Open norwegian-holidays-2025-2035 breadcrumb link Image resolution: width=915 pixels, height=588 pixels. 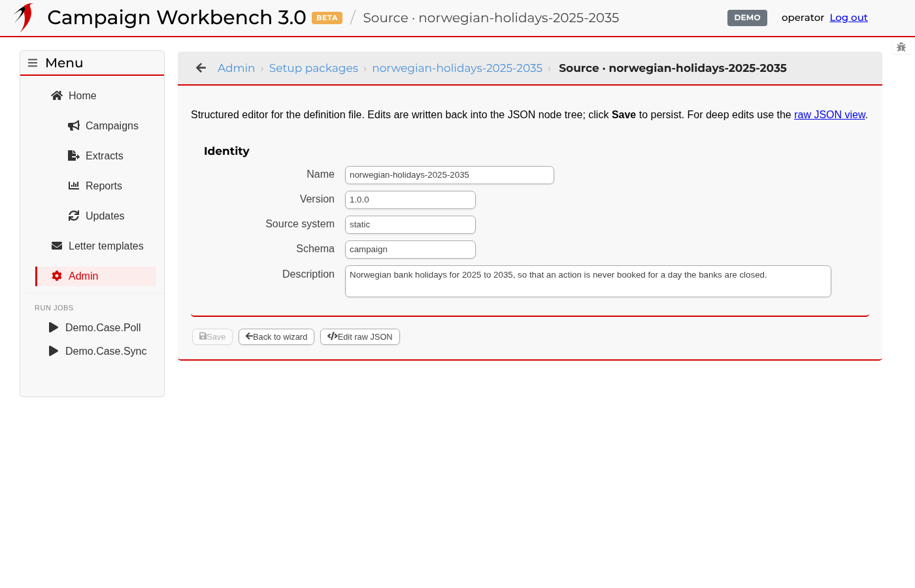pyautogui.click(x=457, y=68)
